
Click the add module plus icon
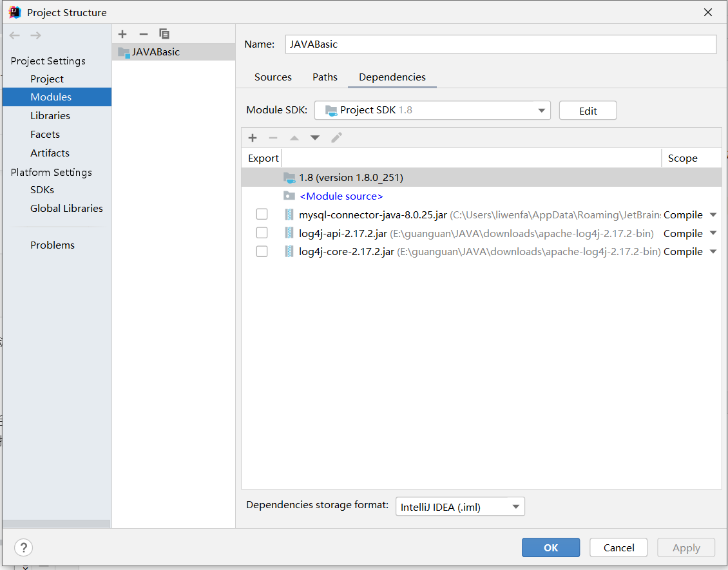point(123,34)
